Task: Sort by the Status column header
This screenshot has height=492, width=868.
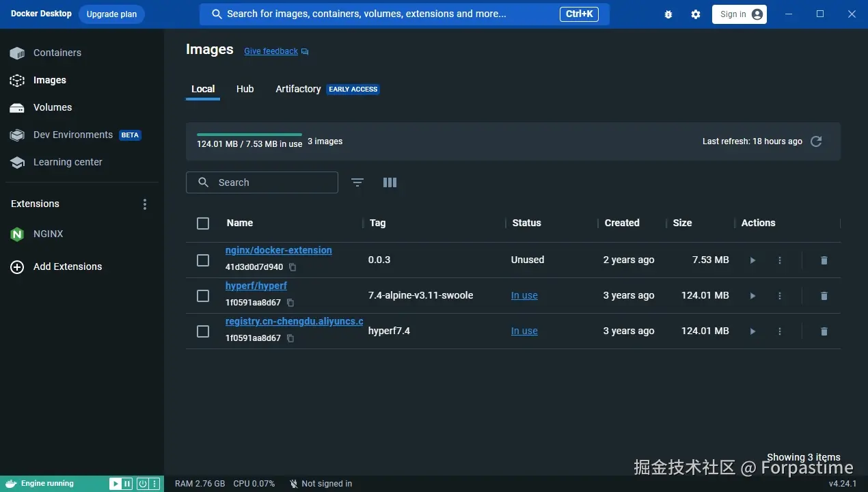Action: pos(526,223)
